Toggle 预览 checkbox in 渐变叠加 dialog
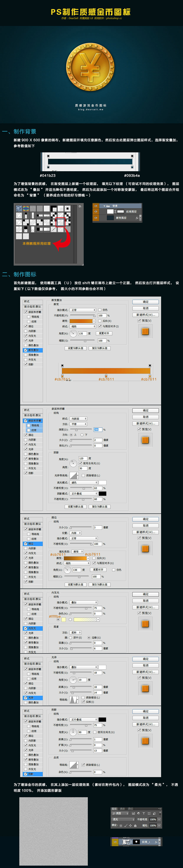183x868 pixels. coord(139,321)
